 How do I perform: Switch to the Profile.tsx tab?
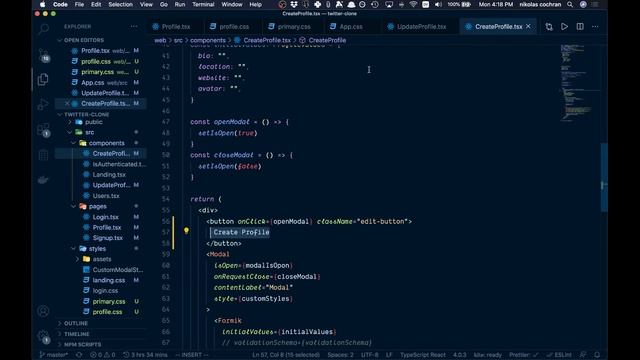[176, 27]
